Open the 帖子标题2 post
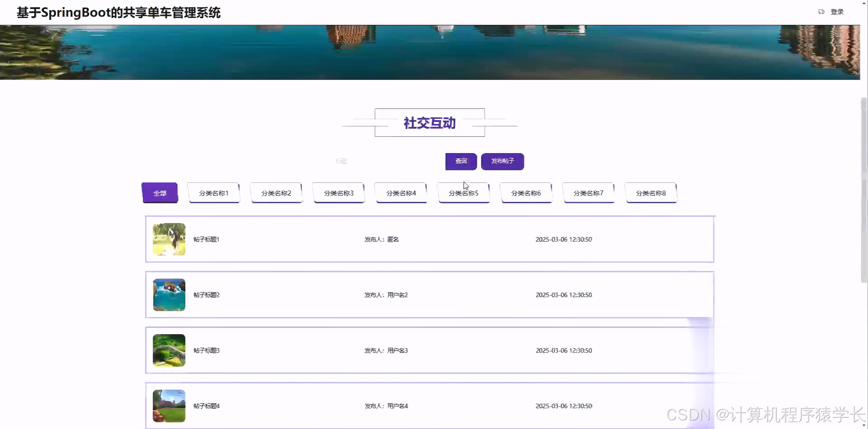 click(x=206, y=294)
